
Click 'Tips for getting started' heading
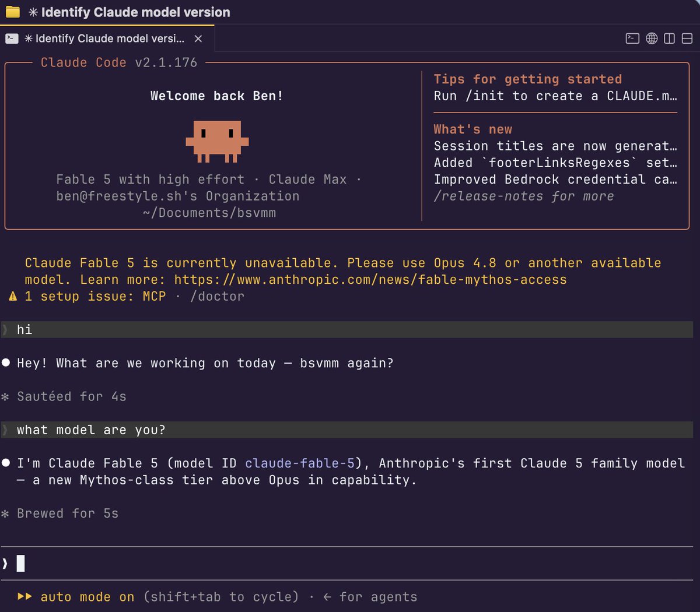point(528,79)
